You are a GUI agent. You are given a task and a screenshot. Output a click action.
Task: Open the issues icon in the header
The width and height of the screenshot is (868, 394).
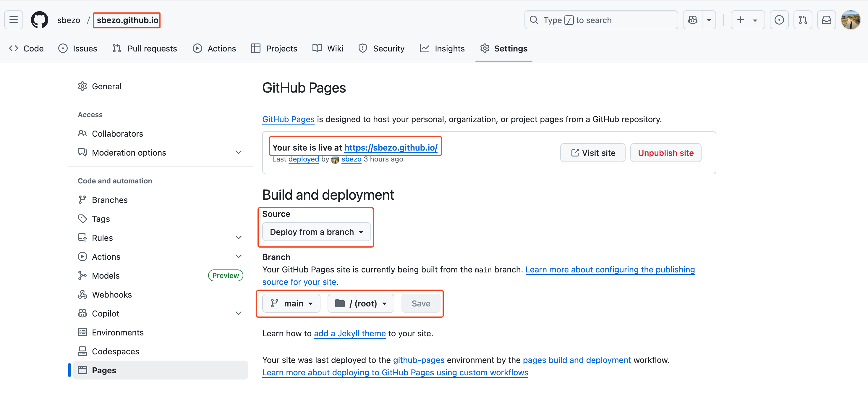(779, 20)
